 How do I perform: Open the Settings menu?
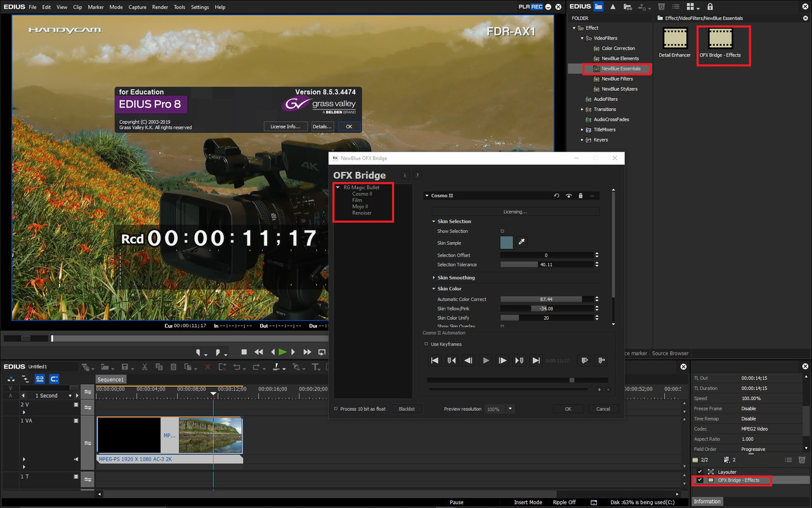(x=200, y=7)
